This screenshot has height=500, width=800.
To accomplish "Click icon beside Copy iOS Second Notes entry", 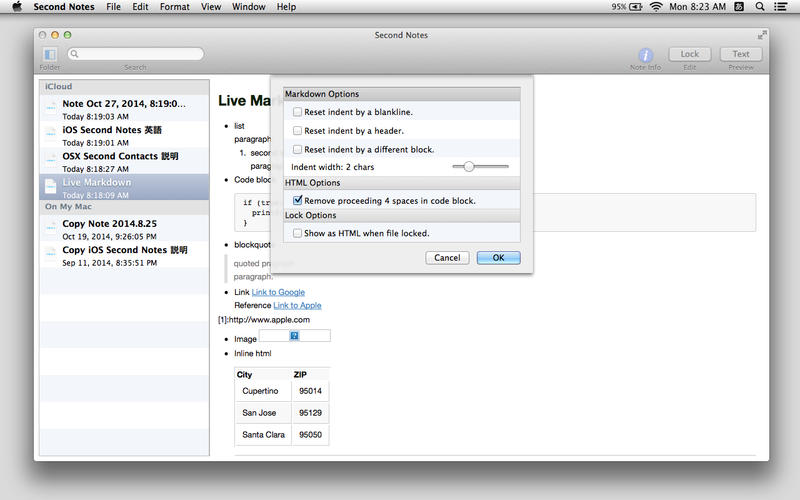I will pos(51,254).
